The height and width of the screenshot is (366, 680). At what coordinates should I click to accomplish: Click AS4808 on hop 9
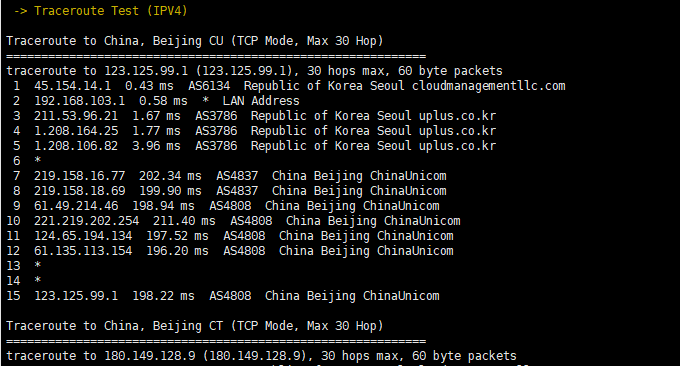pos(230,206)
